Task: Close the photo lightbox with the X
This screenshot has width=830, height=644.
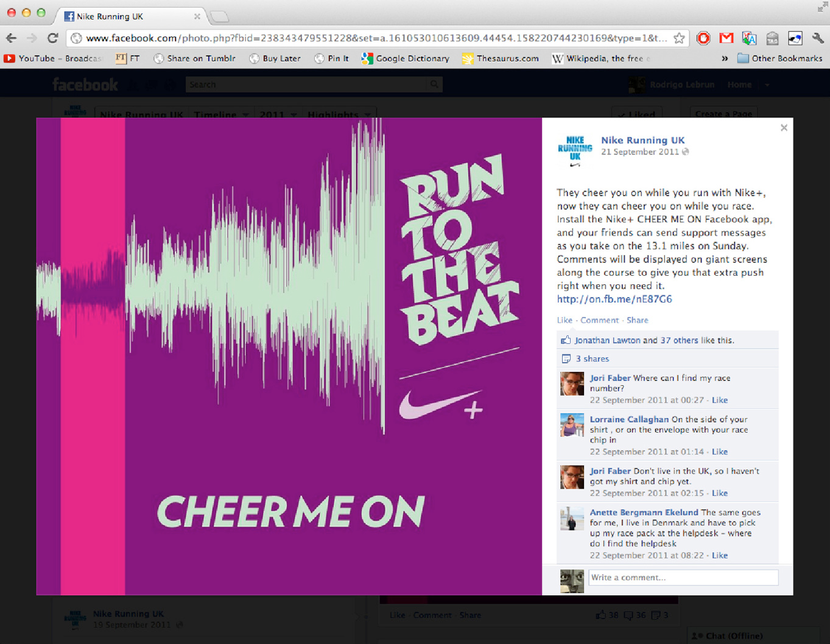Action: coord(784,128)
